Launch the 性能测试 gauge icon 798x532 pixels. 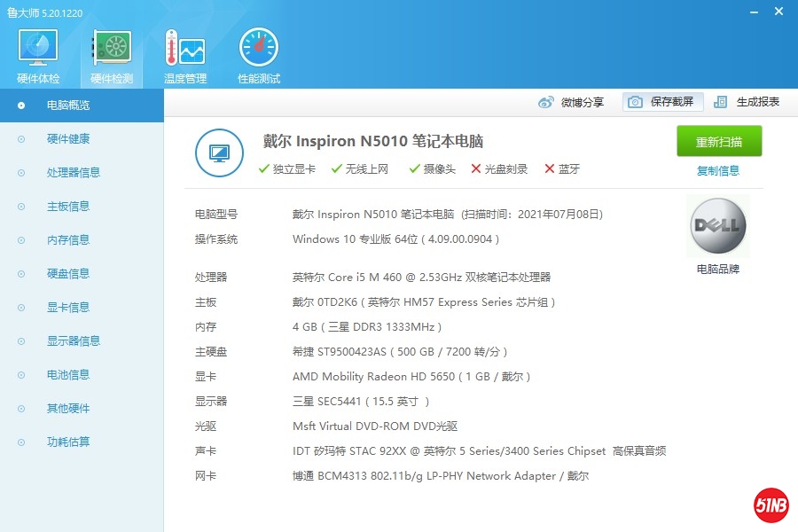click(259, 47)
